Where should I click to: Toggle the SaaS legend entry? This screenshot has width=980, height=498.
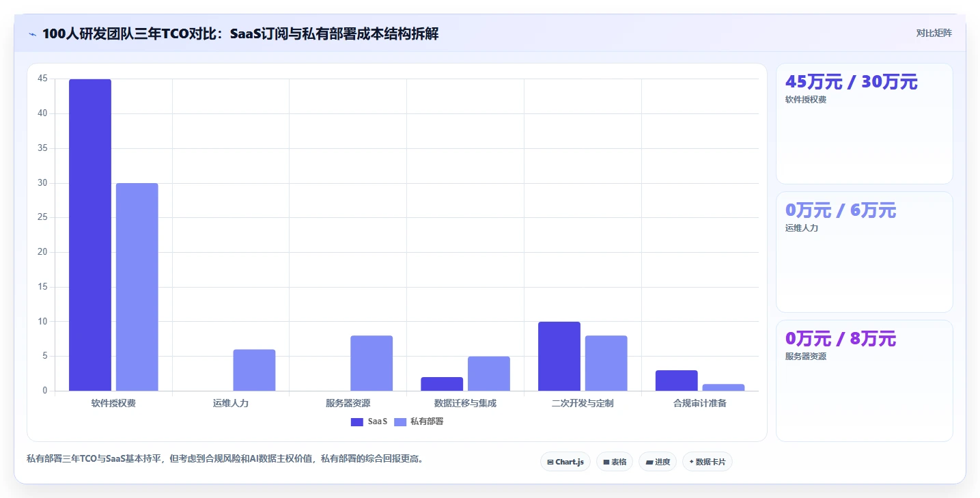369,421
